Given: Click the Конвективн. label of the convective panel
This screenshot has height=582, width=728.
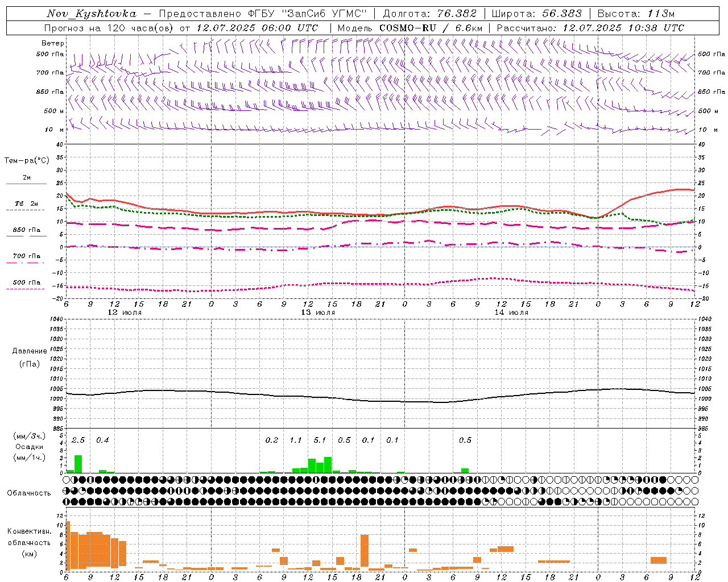Looking at the screenshot, I should [x=29, y=531].
